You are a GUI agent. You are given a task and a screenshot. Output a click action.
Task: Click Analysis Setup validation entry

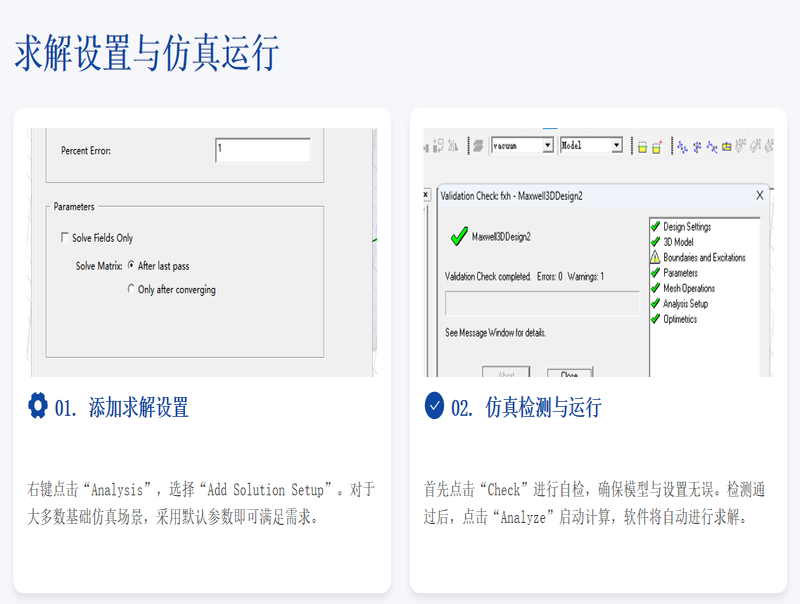[685, 304]
